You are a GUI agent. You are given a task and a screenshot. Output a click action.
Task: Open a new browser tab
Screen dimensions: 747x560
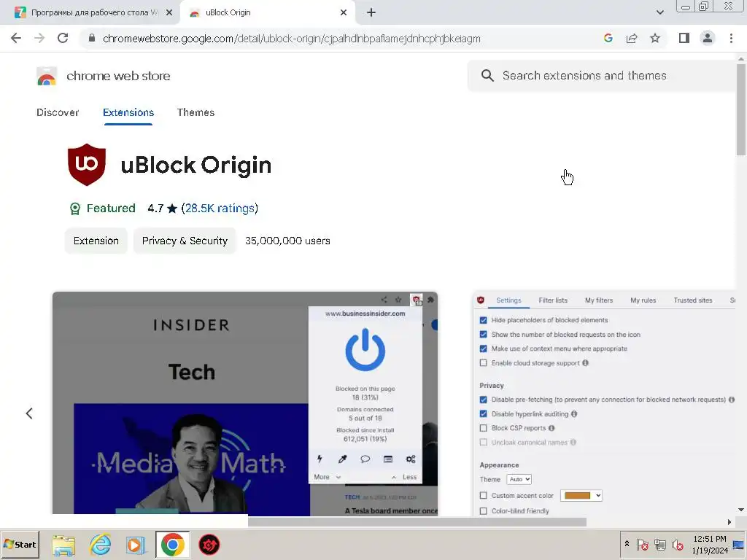tap(371, 12)
